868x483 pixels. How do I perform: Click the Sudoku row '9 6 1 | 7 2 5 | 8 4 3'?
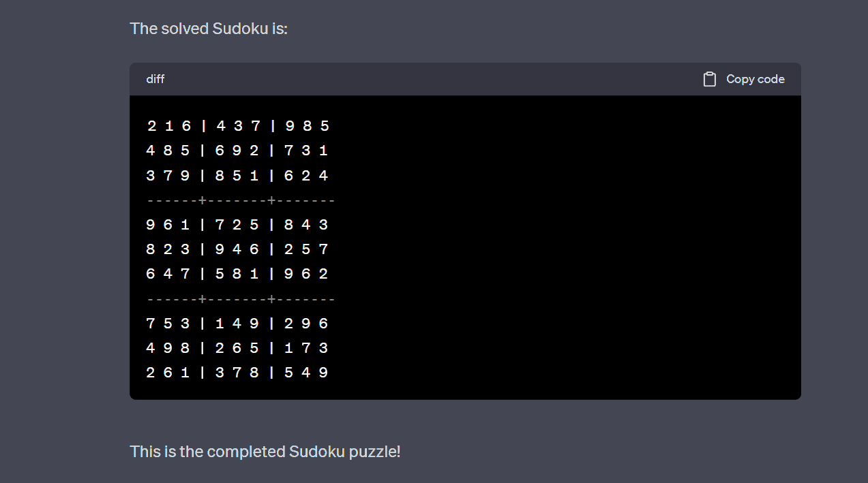pyautogui.click(x=237, y=225)
